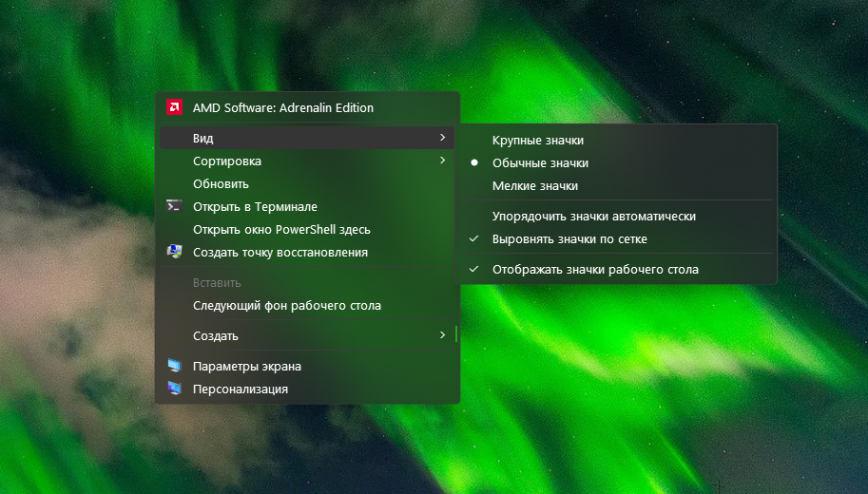Image resolution: width=868 pixels, height=494 pixels.
Task: Choose Создать точку восстановления
Action: (307, 252)
